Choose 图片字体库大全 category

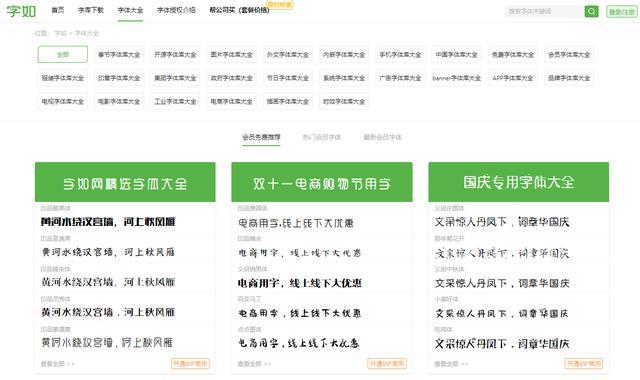click(231, 54)
